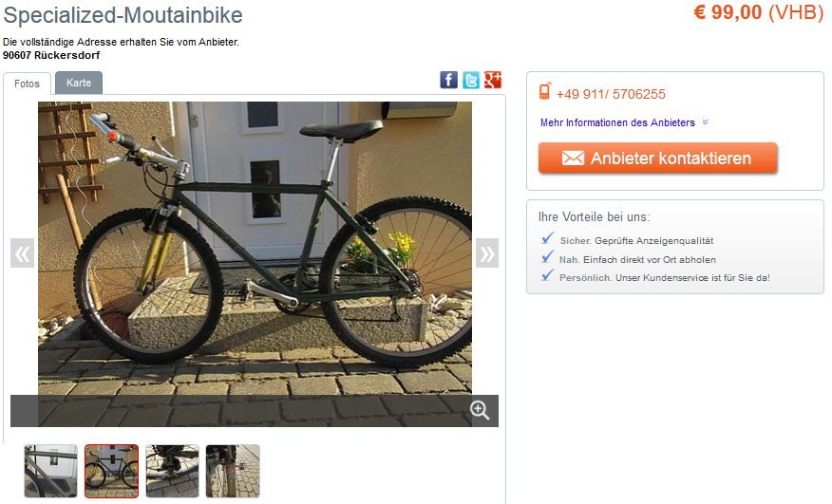Click the main bicycle photo
Screen dimensions: 832x504
tap(255, 249)
